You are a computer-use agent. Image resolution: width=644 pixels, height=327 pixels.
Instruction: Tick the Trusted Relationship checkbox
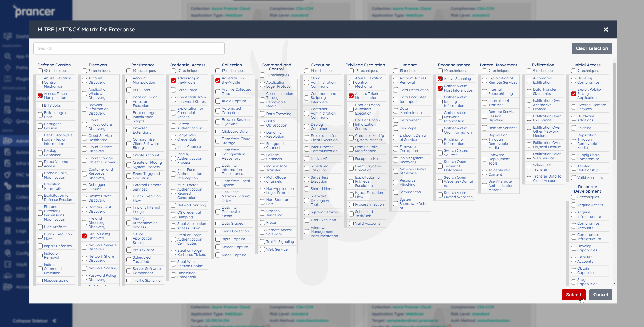point(574,168)
